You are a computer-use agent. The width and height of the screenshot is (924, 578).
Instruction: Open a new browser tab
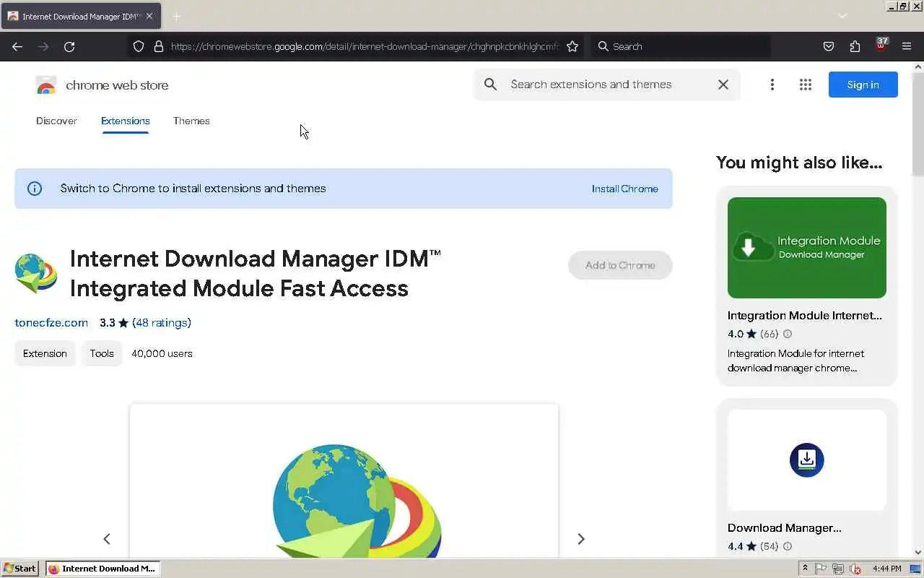[x=176, y=16]
